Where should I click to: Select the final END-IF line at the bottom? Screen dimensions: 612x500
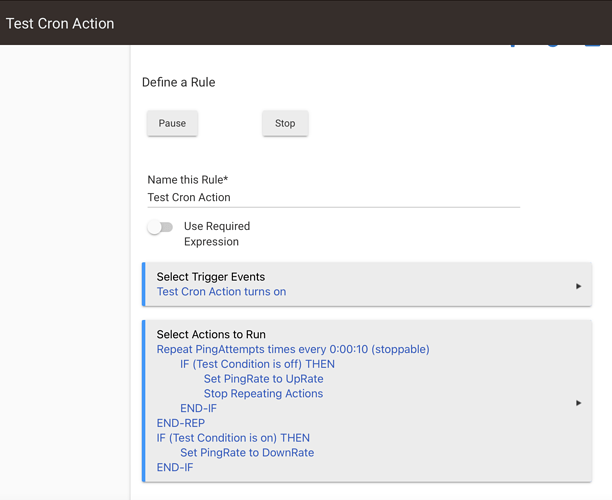(175, 467)
